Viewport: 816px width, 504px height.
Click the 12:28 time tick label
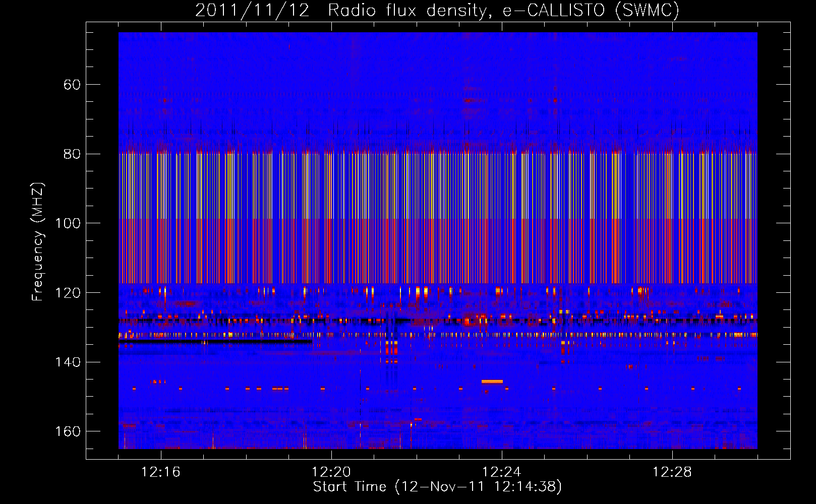tap(672, 472)
